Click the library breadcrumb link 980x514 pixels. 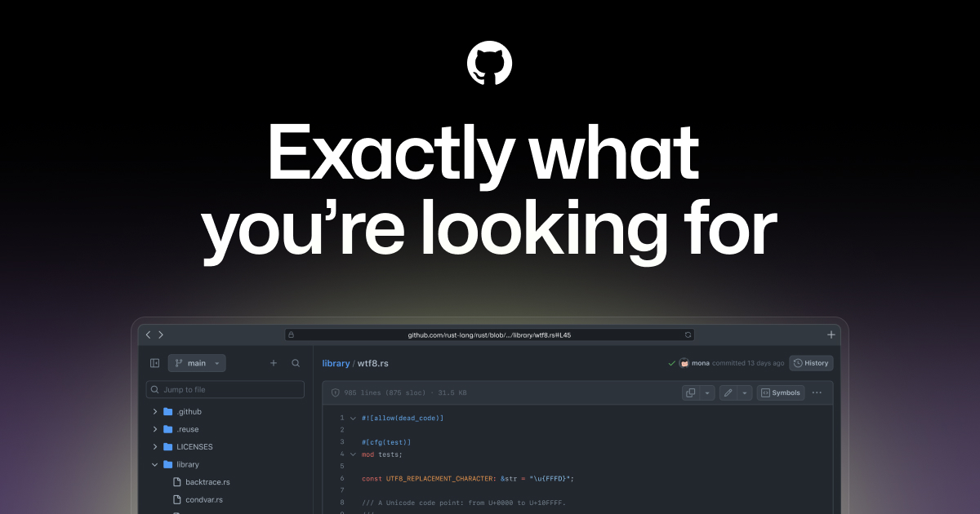coord(336,363)
